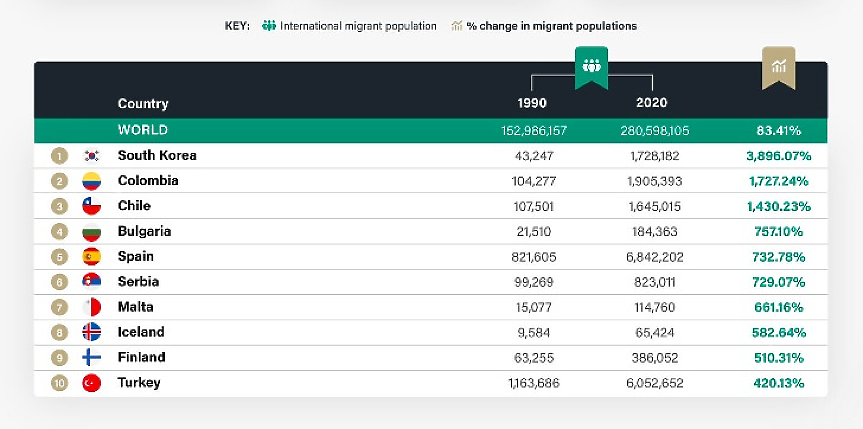This screenshot has height=429, width=863.
Task: Click the 2020 column header
Action: [x=652, y=103]
